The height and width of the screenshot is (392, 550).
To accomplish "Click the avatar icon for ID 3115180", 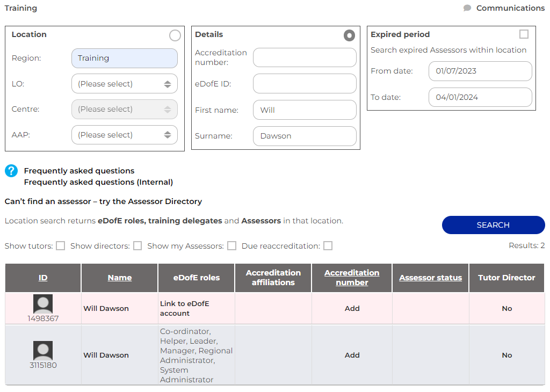I will pos(42,350).
